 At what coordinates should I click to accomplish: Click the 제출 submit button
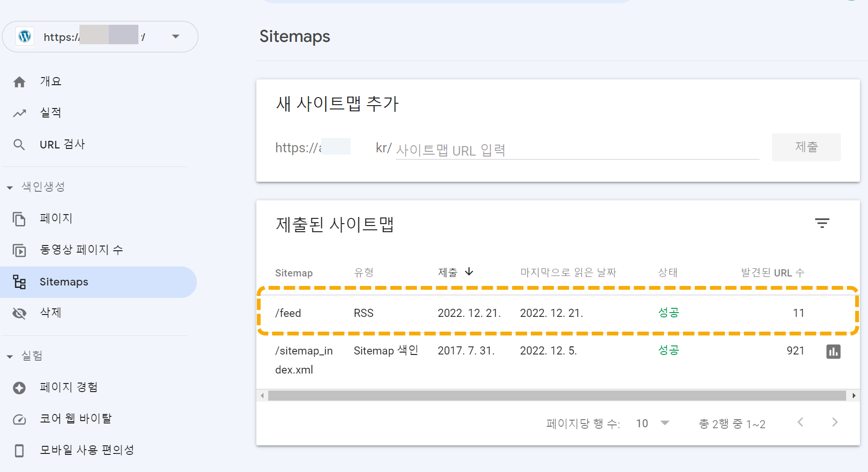(x=806, y=147)
